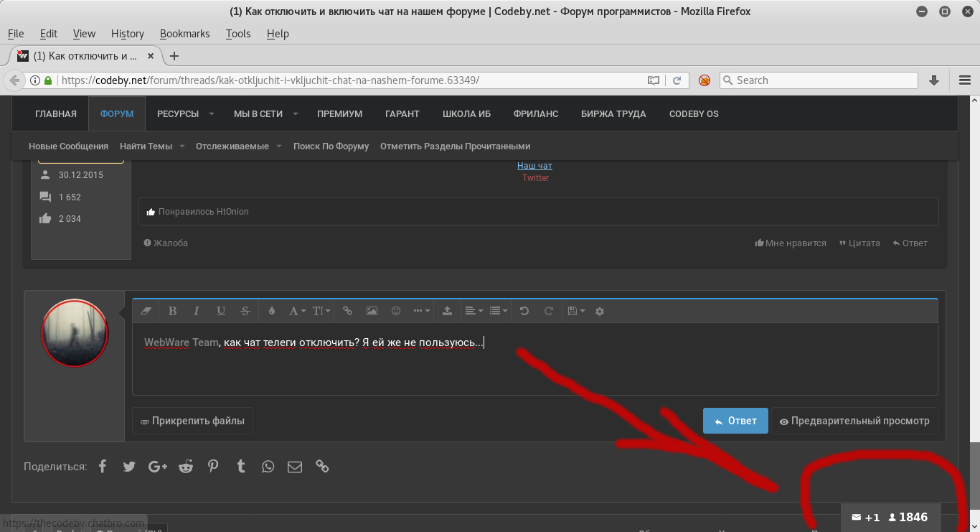The width and height of the screenshot is (980, 532).
Task: Click the insert link icon in editor
Action: tap(347, 311)
